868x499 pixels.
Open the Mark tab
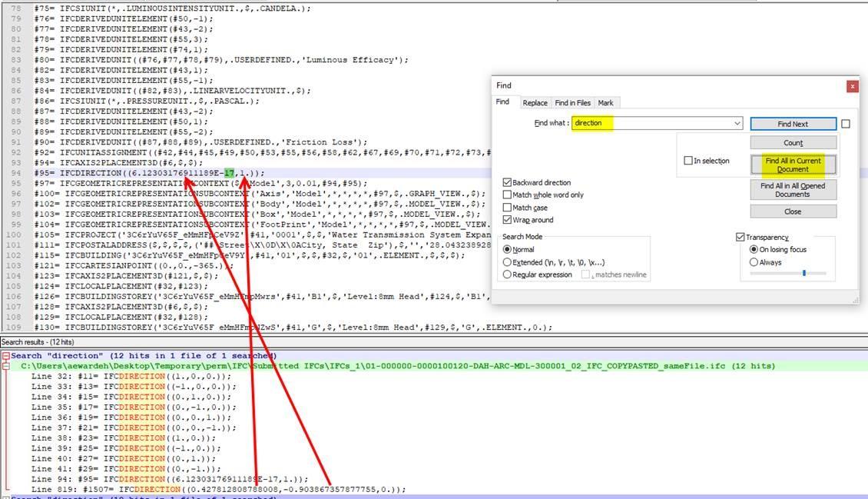[x=605, y=103]
